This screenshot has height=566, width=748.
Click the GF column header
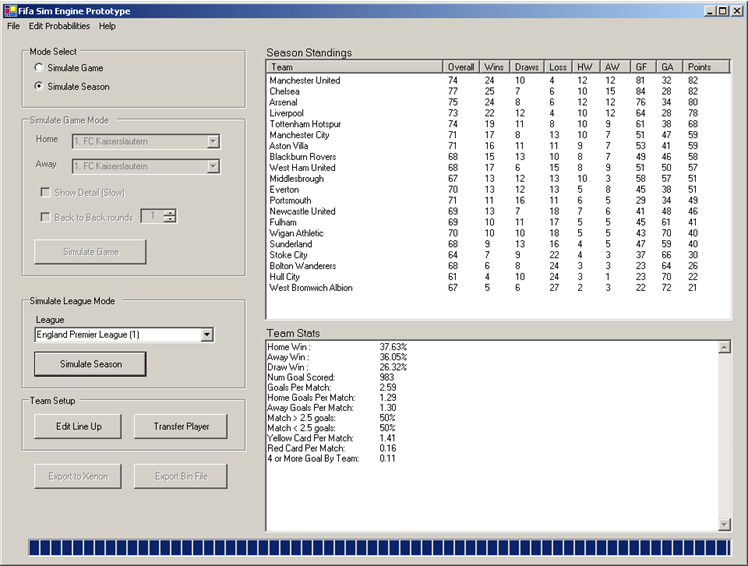pos(643,67)
